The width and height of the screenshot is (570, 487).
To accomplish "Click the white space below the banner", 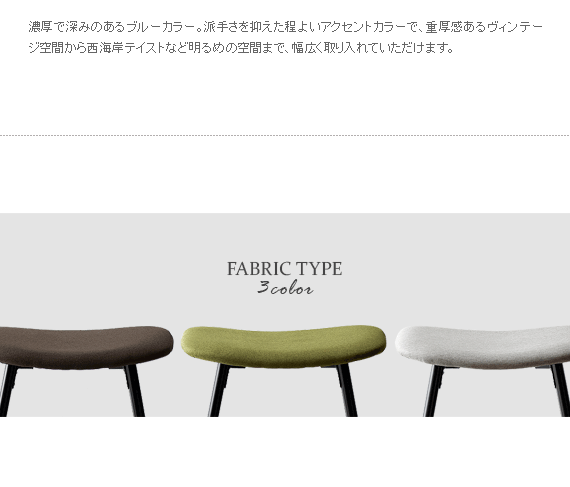I will click(285, 452).
